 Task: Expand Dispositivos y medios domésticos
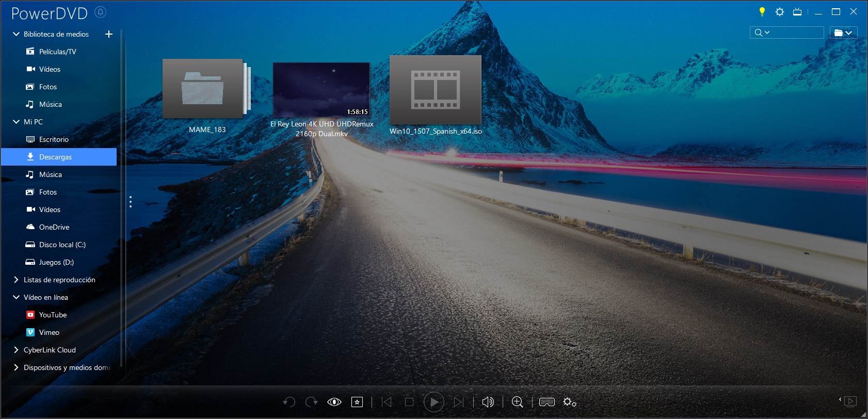tap(16, 367)
